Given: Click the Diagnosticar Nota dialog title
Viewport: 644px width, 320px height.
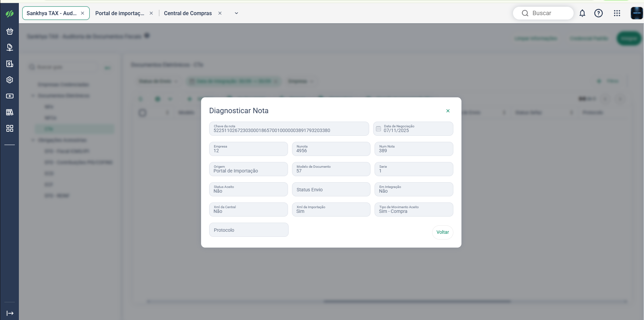Looking at the screenshot, I should click(239, 111).
